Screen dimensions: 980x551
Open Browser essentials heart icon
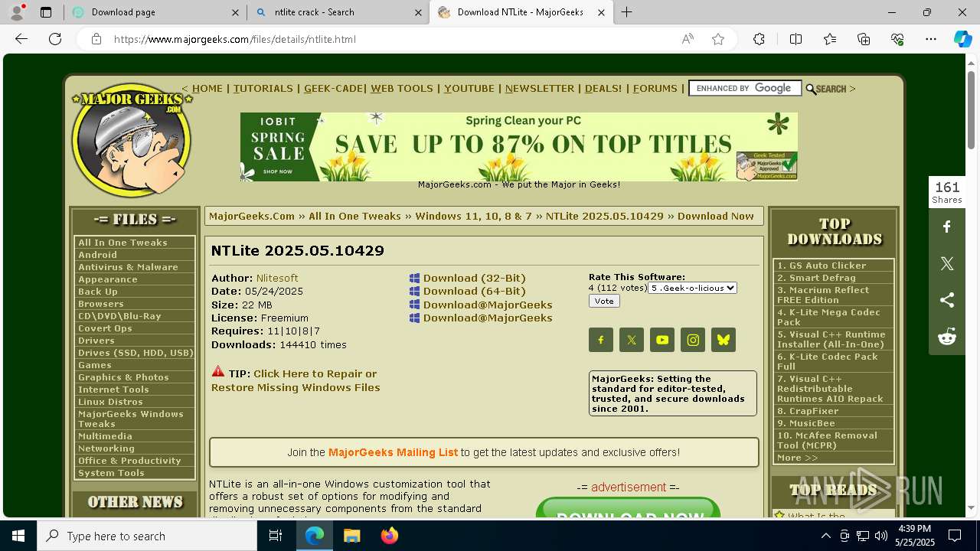897,39
